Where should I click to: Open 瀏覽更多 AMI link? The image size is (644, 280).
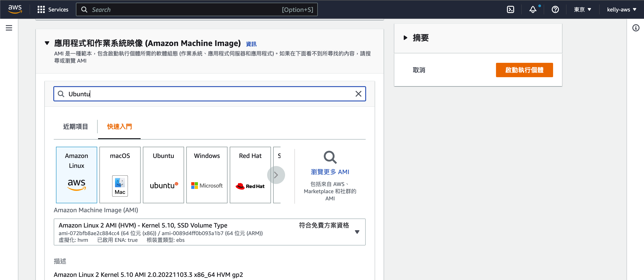coord(330,172)
